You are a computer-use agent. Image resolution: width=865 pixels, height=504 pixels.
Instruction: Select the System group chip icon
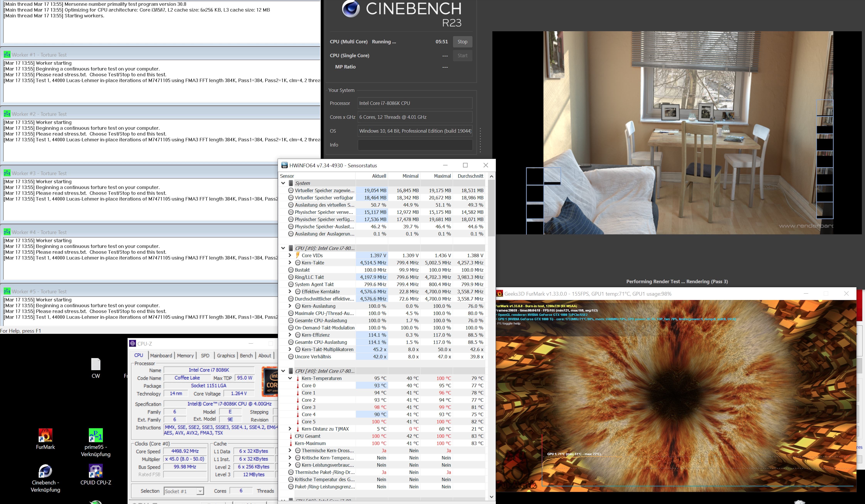[x=291, y=183]
